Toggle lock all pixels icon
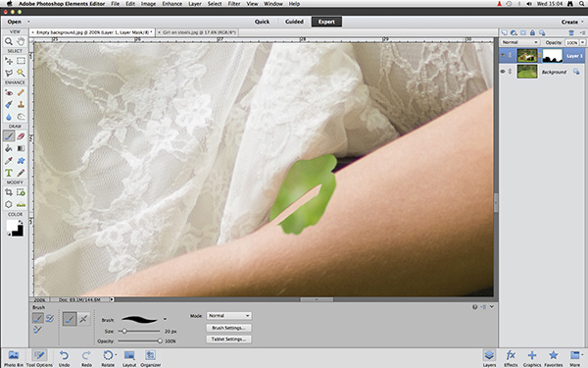Image resolution: width=588 pixels, height=368 pixels. [532, 32]
